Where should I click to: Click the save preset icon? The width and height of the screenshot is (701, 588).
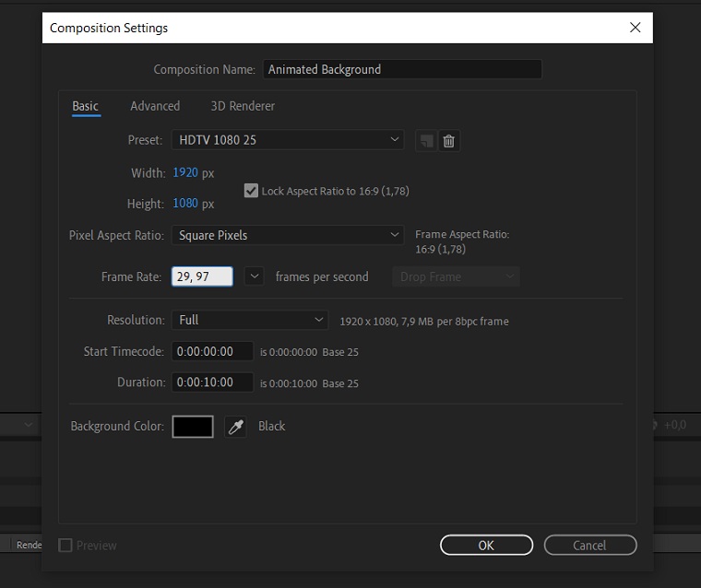[425, 141]
